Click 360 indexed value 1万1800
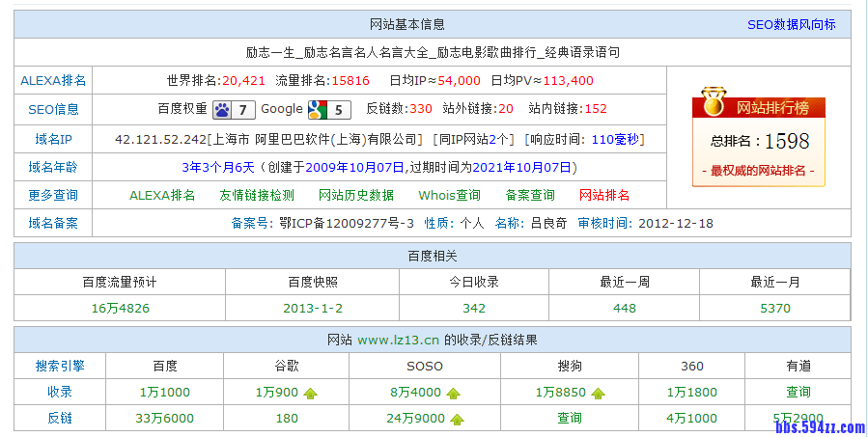The image size is (868, 437). 692,393
